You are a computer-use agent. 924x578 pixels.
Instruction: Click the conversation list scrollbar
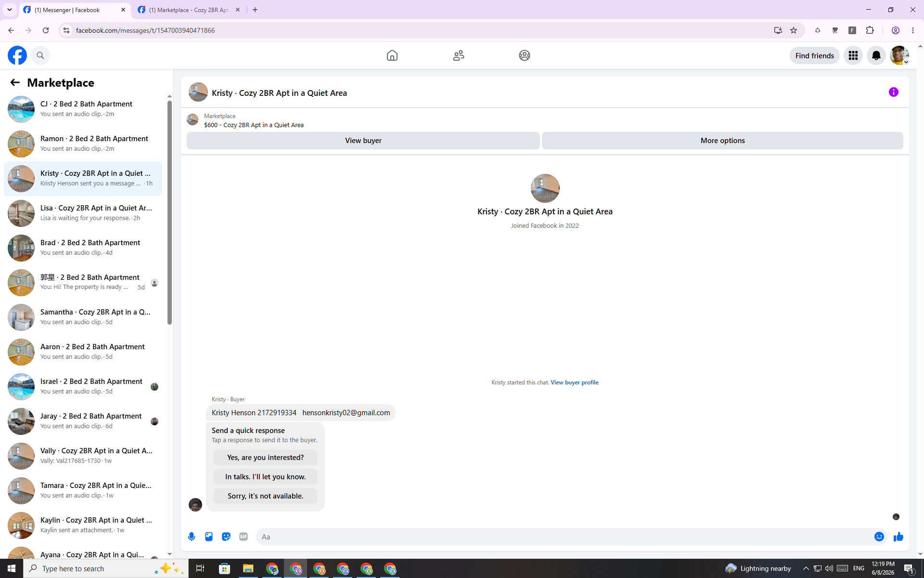(x=169, y=212)
